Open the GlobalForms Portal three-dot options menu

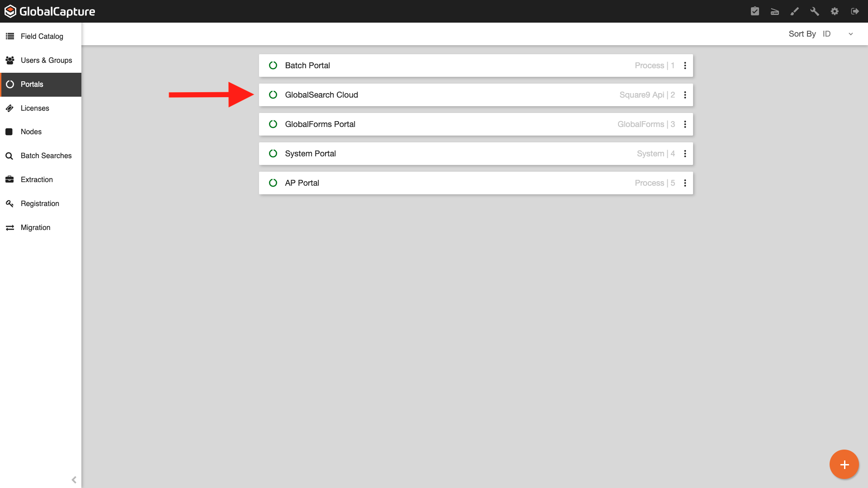(685, 124)
